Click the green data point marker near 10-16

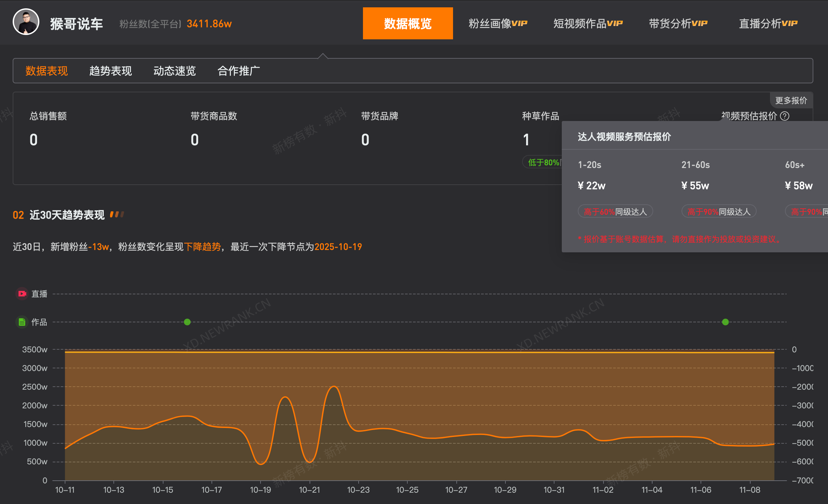[187, 322]
